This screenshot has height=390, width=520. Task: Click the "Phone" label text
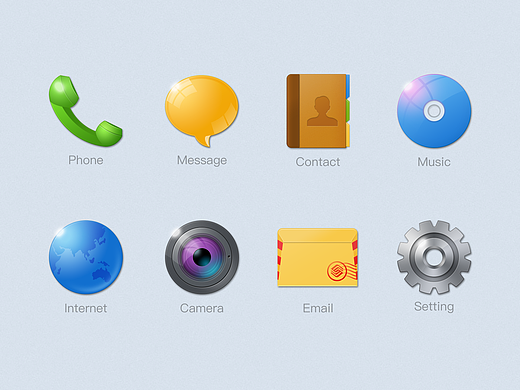[86, 160]
